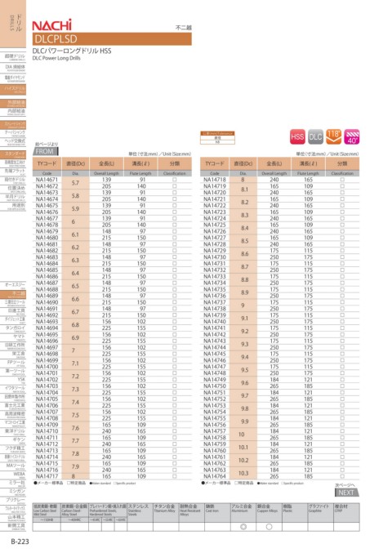Image resolution: width=392 pixels, height=553 pixels.
Task: Select the FPツール maker tab
Action: tap(13, 363)
